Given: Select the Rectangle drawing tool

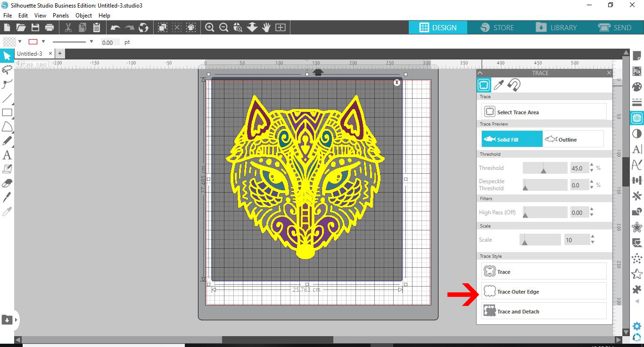Looking at the screenshot, I should pyautogui.click(x=7, y=112).
